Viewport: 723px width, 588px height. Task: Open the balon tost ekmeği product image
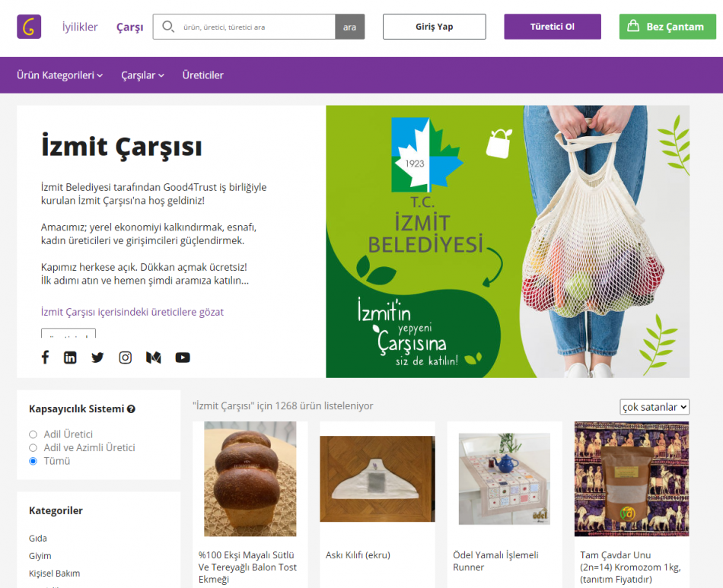[x=250, y=478]
